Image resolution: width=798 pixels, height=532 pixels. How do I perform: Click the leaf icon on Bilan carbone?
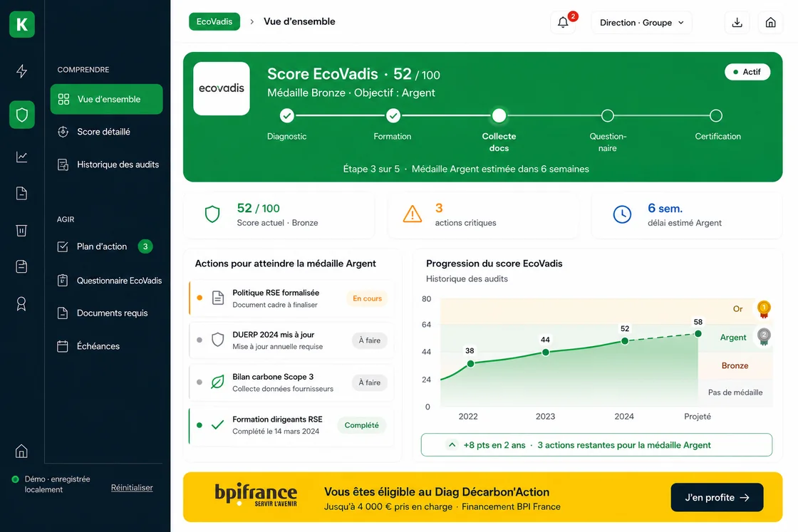[x=217, y=382]
